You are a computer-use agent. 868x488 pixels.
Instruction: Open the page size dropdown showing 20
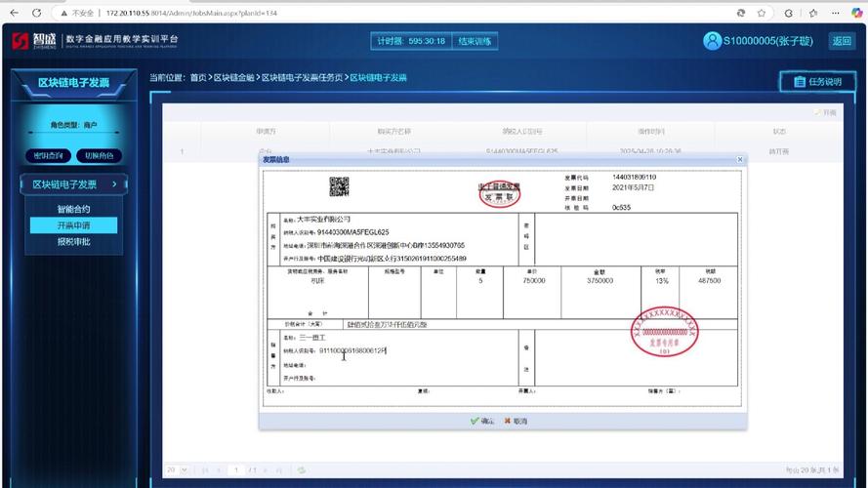point(176,470)
